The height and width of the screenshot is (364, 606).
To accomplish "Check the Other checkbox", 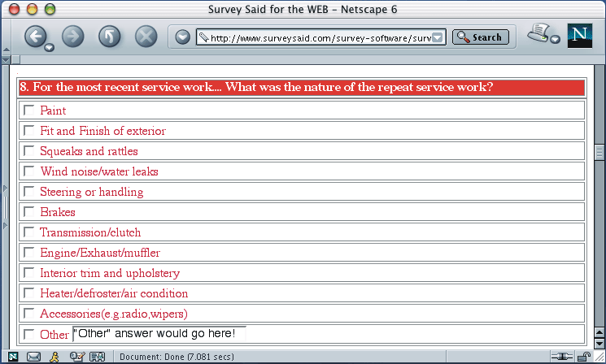I will (29, 334).
